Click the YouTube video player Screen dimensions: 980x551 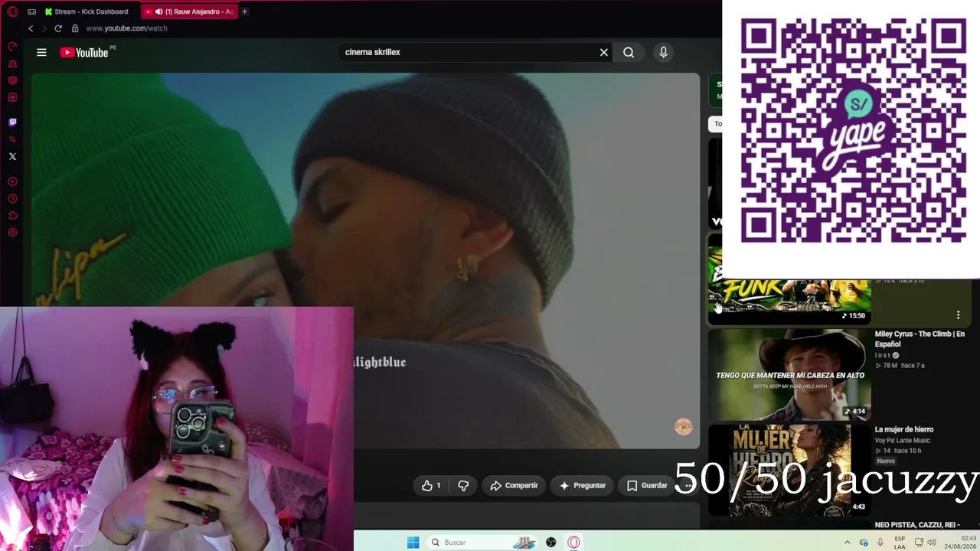[365, 260]
